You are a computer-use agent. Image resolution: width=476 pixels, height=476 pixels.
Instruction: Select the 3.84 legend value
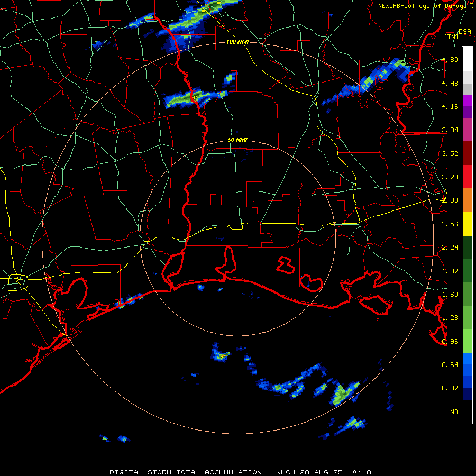(x=450, y=130)
